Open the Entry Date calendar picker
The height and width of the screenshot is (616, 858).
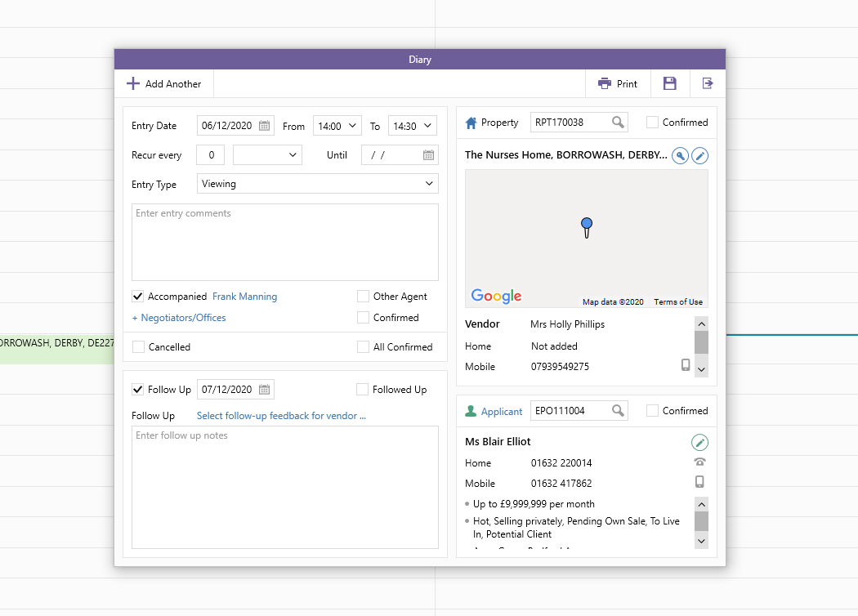[264, 125]
